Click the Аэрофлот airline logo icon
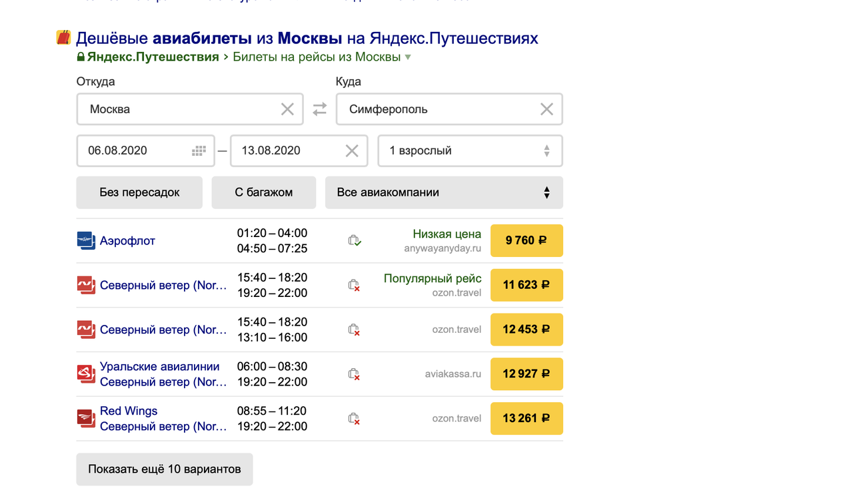Viewport: 853px width, 504px height. tap(86, 240)
